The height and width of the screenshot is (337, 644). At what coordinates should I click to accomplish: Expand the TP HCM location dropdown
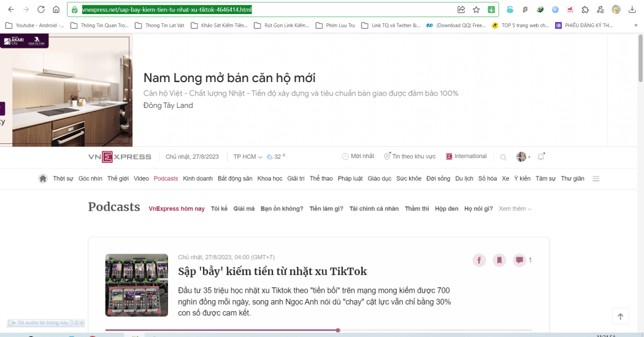click(248, 157)
